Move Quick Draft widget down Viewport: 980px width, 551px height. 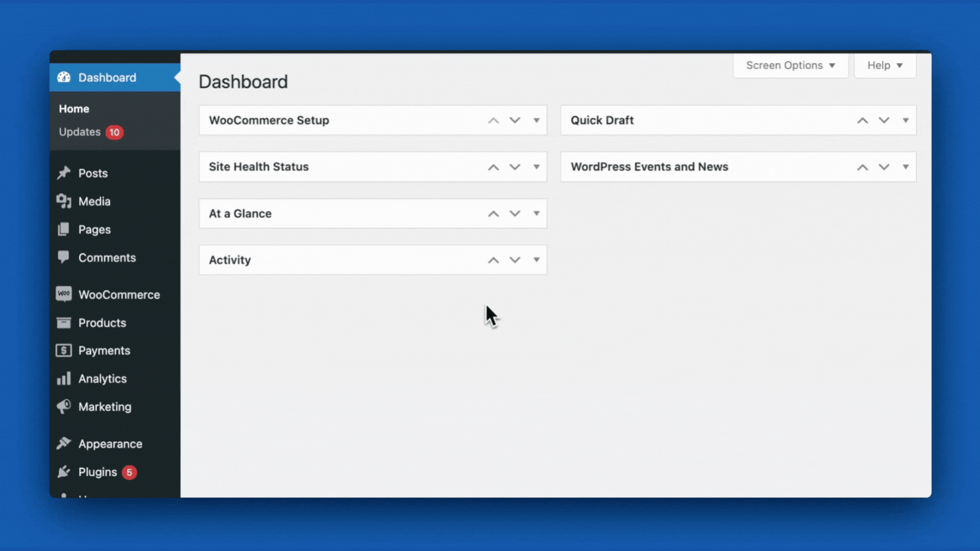point(884,120)
